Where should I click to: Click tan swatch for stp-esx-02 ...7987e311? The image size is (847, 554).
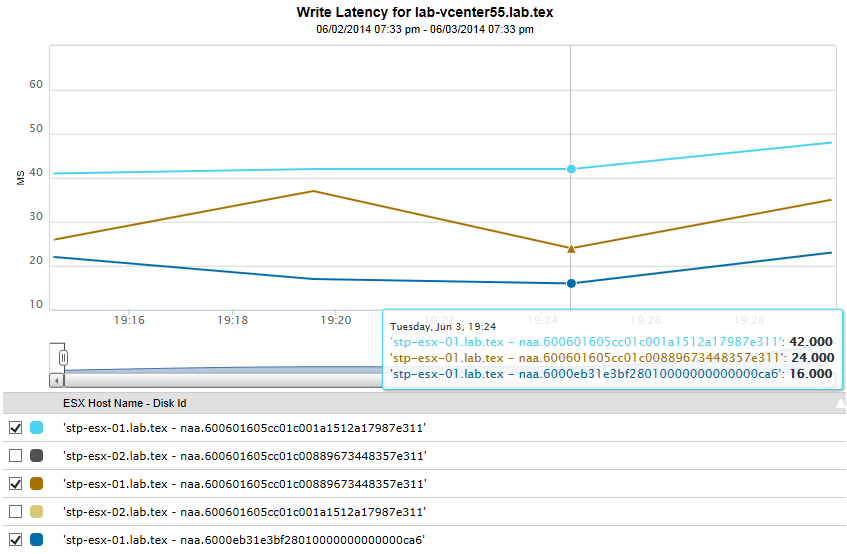coord(36,511)
